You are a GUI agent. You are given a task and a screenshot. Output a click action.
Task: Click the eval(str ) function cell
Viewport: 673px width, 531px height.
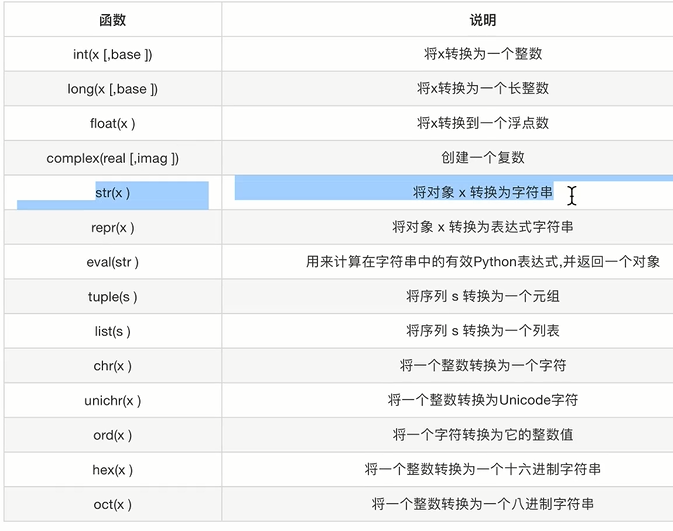[x=112, y=262]
